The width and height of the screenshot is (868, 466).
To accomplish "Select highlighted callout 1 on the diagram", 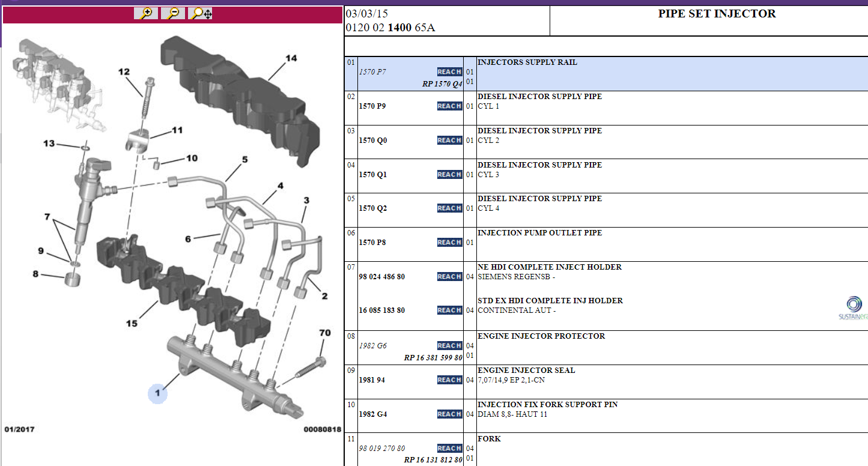I will tap(157, 393).
